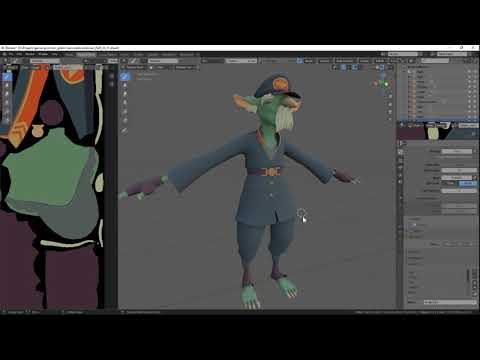Open the Render menu

30,54
